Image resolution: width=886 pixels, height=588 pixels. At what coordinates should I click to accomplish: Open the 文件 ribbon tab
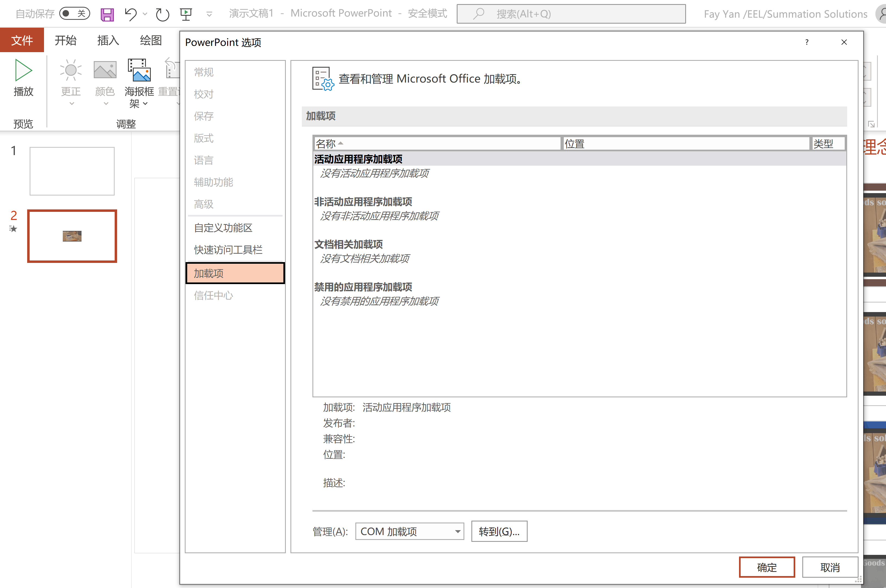click(22, 40)
